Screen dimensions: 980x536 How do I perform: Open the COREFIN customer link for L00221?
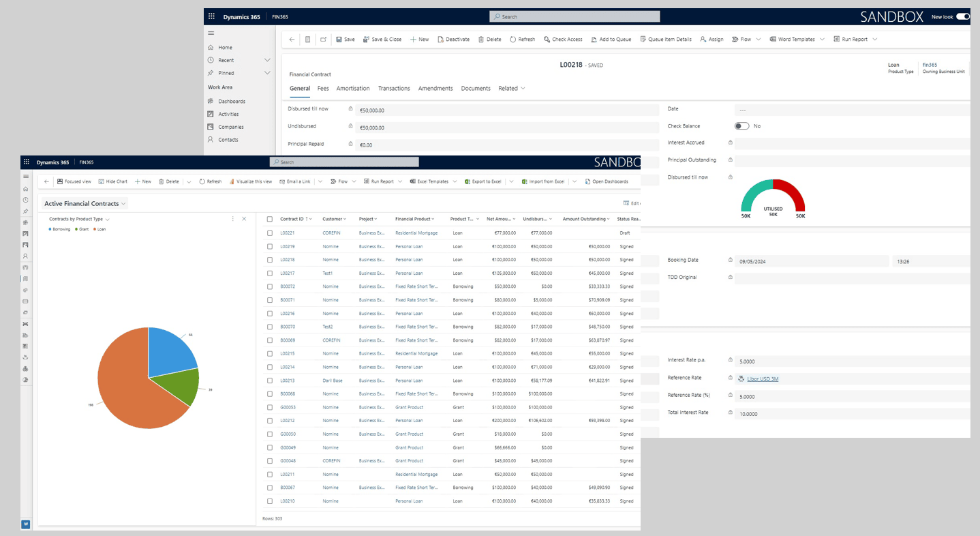coord(331,233)
